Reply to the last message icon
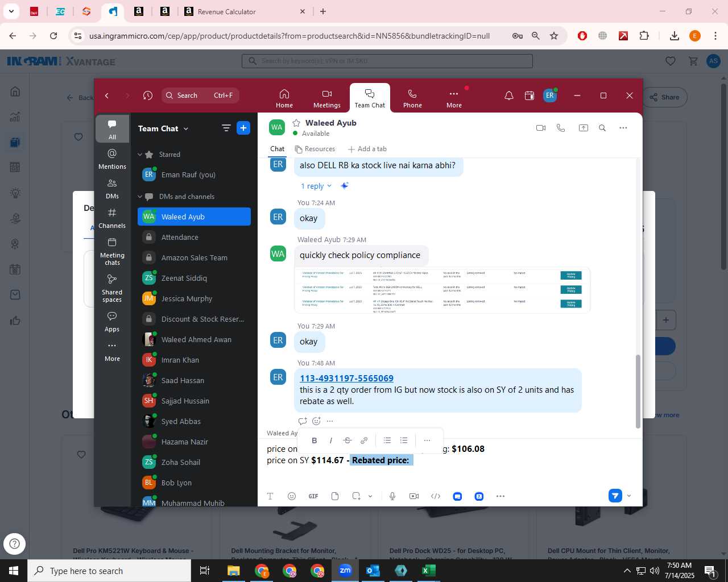 coord(303,421)
